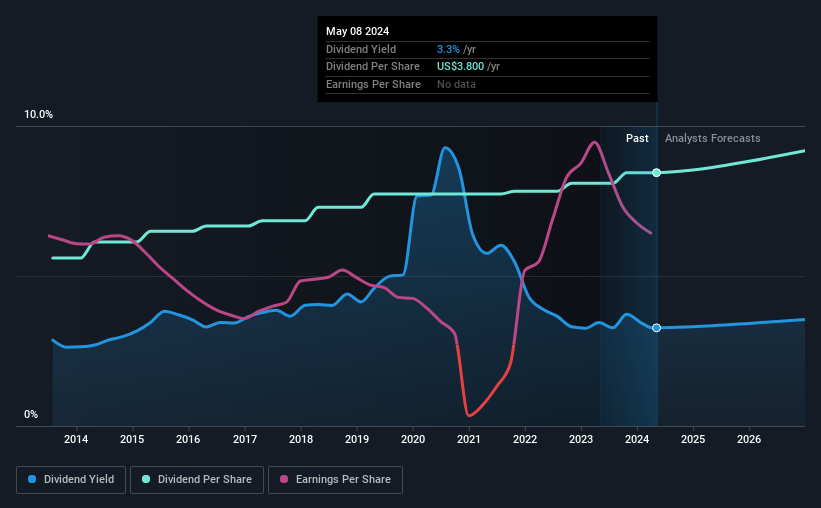
Task: Click the US$3.800 dividend per share value
Action: pyautogui.click(x=461, y=67)
